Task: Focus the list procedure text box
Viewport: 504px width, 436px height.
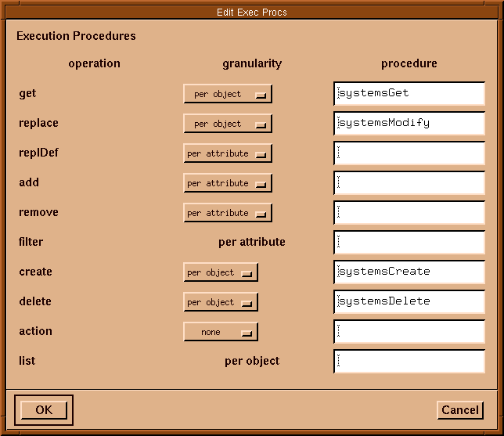Action: pos(409,362)
